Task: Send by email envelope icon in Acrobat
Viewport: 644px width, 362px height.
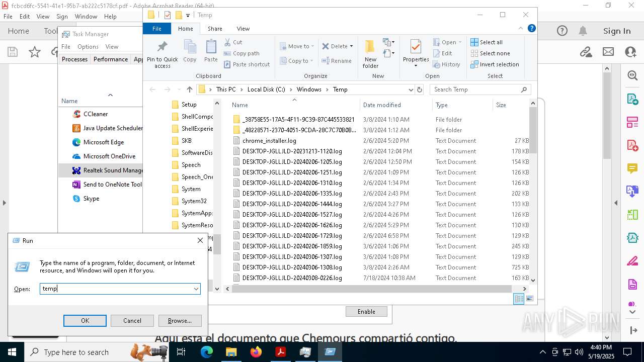Action: 608,51
